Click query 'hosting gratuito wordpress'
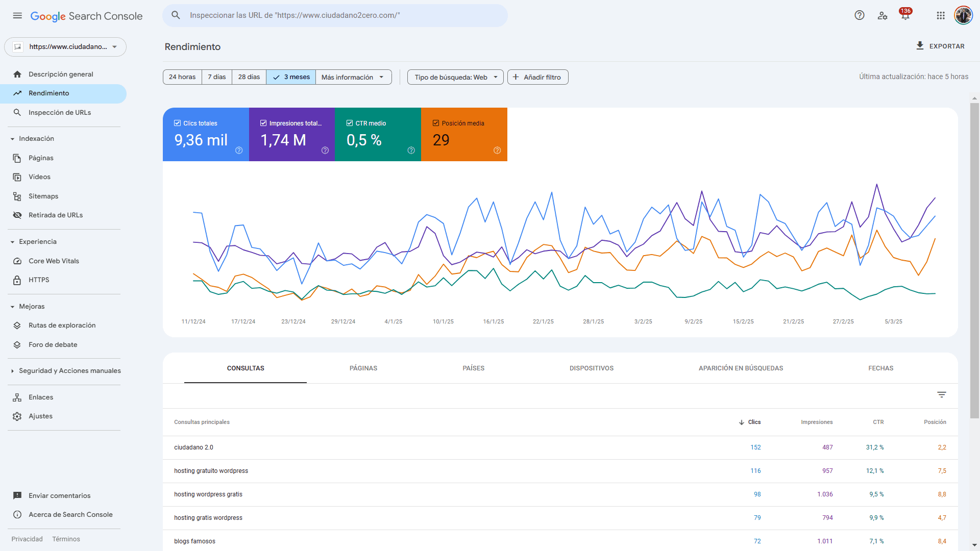980x551 pixels. pyautogui.click(x=211, y=471)
